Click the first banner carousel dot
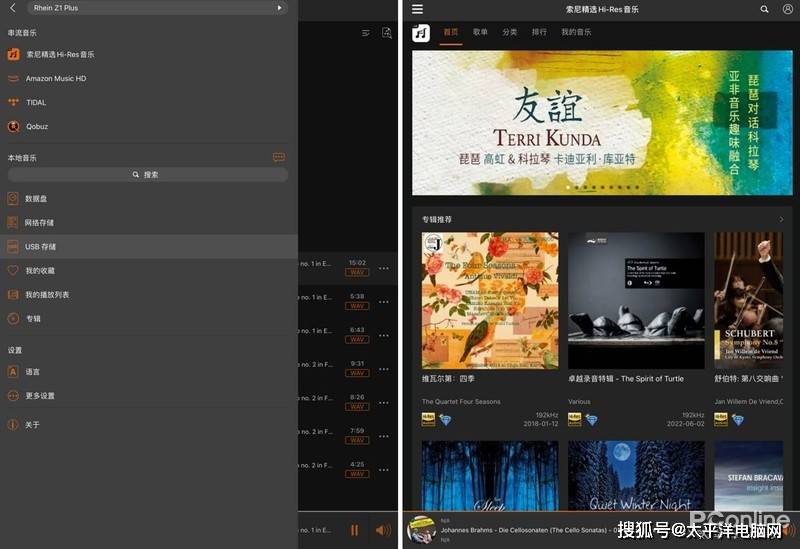The height and width of the screenshot is (549, 800). (x=568, y=187)
